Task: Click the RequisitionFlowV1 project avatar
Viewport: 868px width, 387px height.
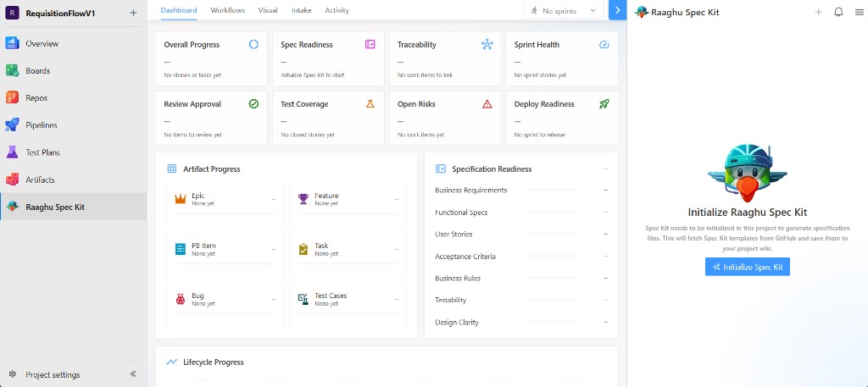Action: [12, 13]
